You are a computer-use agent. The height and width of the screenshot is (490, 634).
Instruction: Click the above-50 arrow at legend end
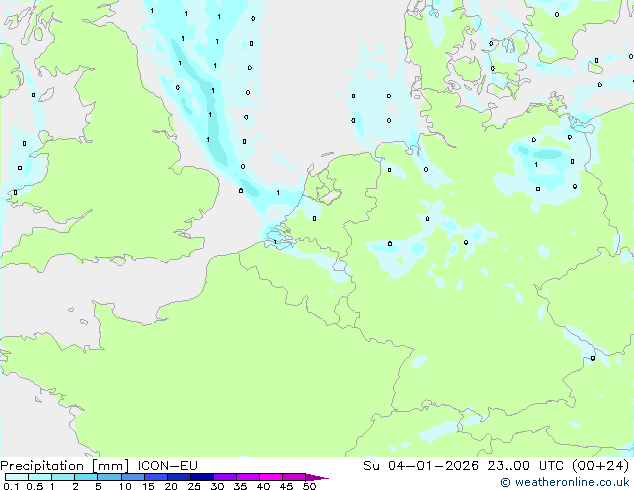pos(317,477)
